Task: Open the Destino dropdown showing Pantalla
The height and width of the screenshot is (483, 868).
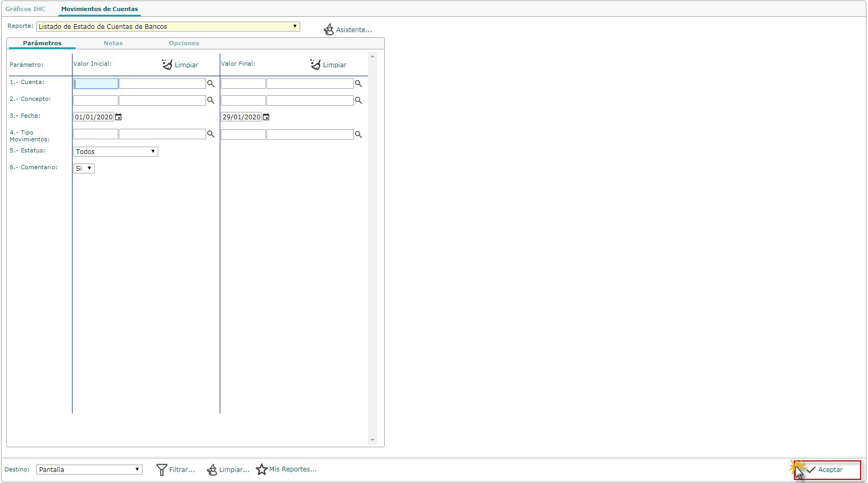Action: click(x=89, y=469)
